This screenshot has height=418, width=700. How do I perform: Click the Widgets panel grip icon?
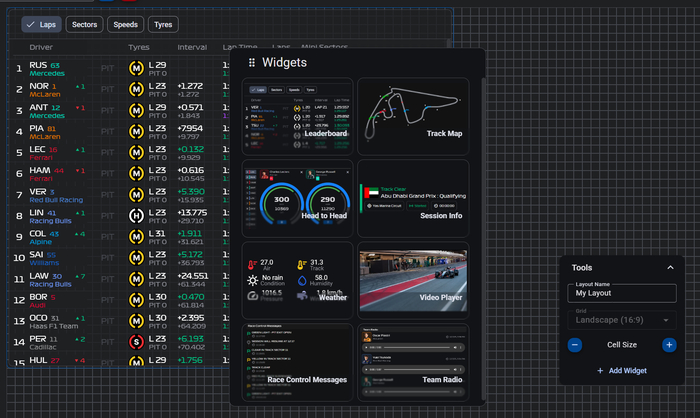click(x=252, y=63)
